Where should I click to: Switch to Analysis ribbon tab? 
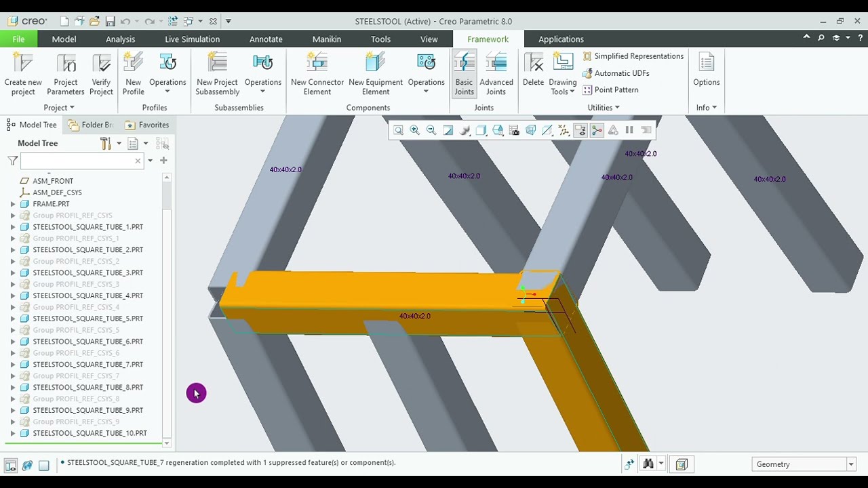(120, 39)
